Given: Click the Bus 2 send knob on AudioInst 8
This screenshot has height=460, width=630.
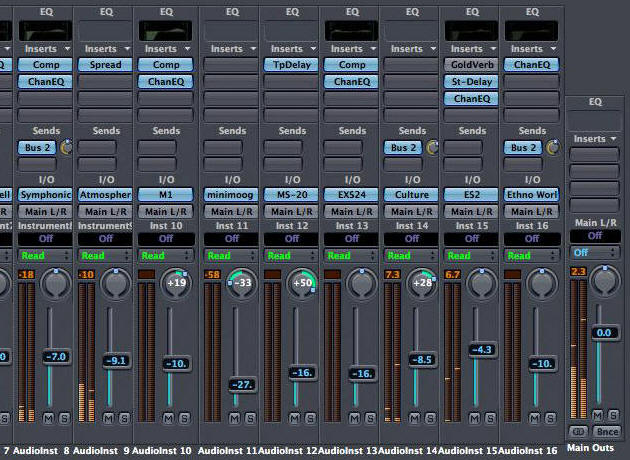Looking at the screenshot, I should coord(66,147).
